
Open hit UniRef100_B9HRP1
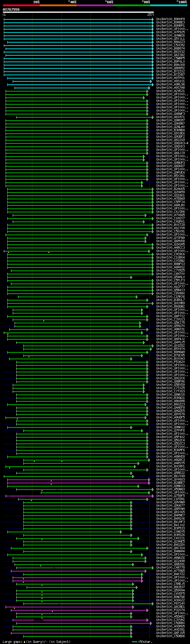(170, 26)
